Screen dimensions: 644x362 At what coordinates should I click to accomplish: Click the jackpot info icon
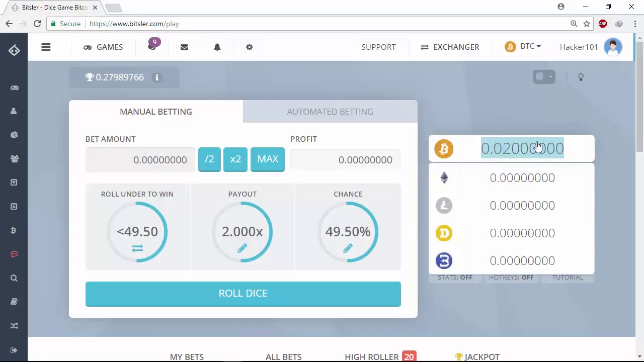(156, 77)
